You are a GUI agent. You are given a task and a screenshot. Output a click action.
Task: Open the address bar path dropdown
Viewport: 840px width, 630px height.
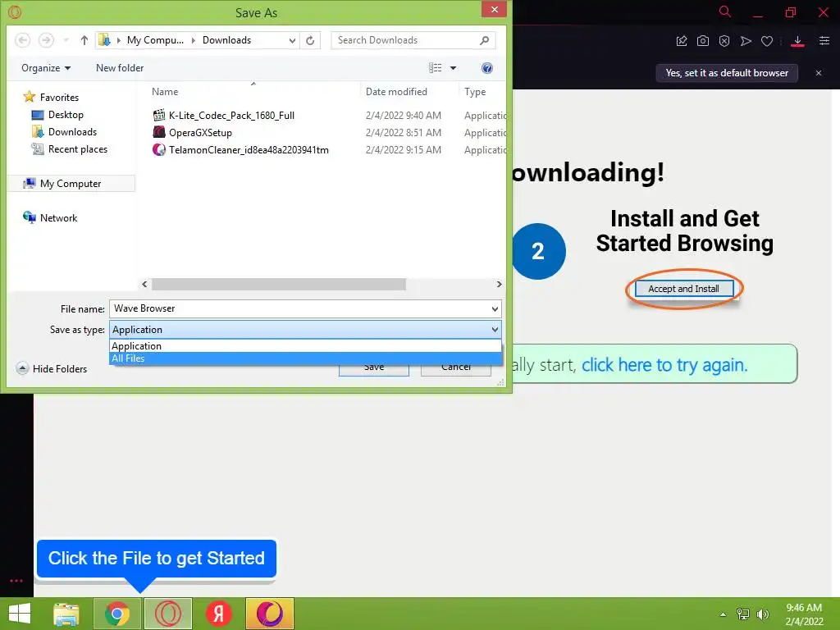pos(293,40)
